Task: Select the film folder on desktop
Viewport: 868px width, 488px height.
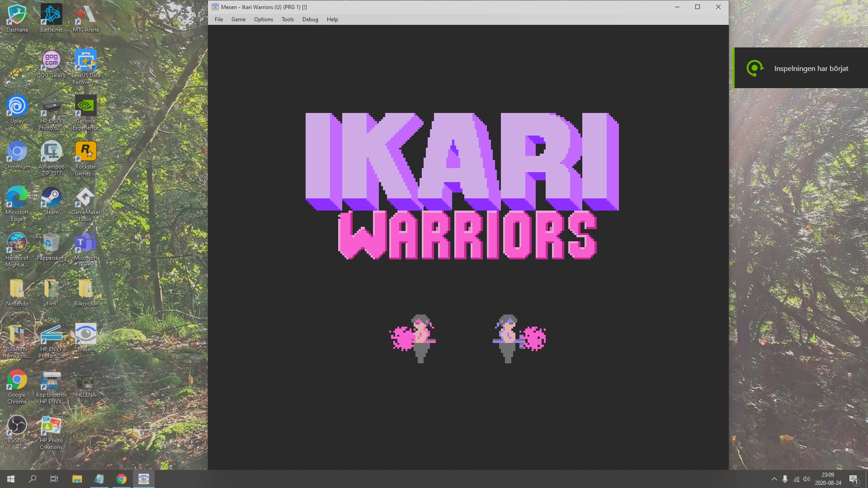Action: (x=52, y=292)
